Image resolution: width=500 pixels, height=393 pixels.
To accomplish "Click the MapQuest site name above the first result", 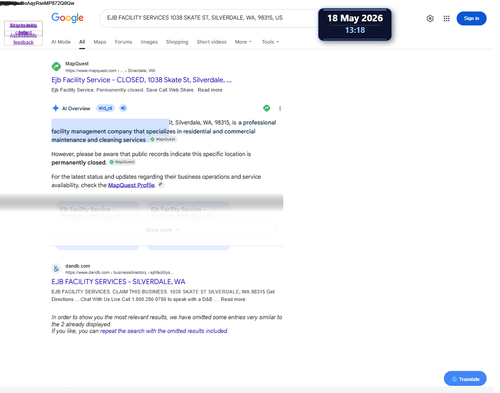I will click(x=77, y=64).
